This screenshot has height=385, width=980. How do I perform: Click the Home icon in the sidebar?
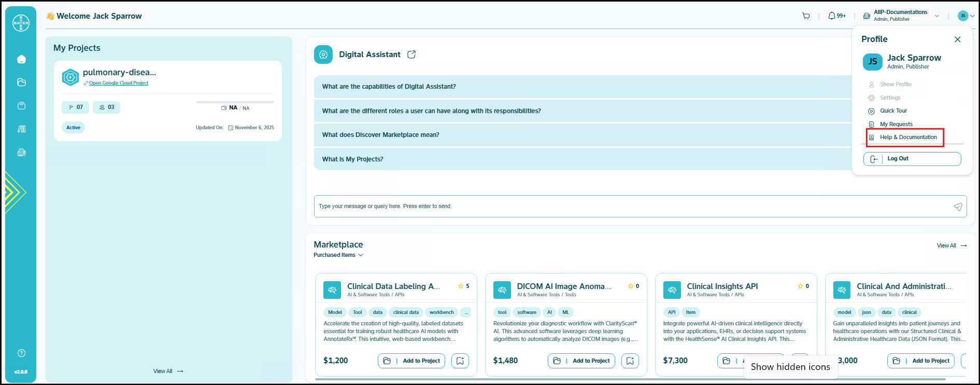[x=21, y=59]
